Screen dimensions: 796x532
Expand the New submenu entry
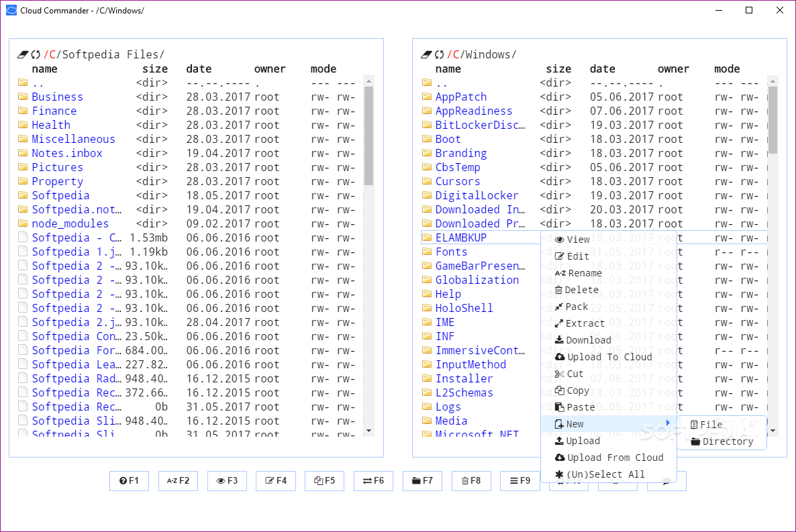click(609, 424)
